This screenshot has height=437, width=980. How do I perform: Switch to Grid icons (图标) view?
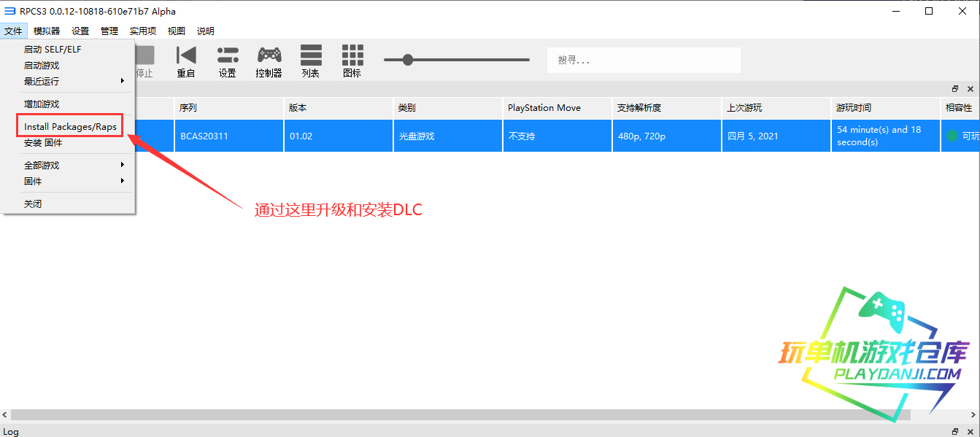tap(352, 61)
